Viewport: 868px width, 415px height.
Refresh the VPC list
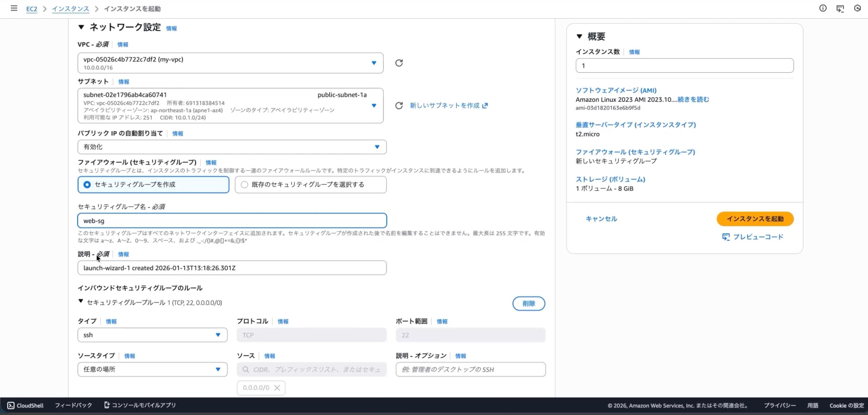[399, 63]
